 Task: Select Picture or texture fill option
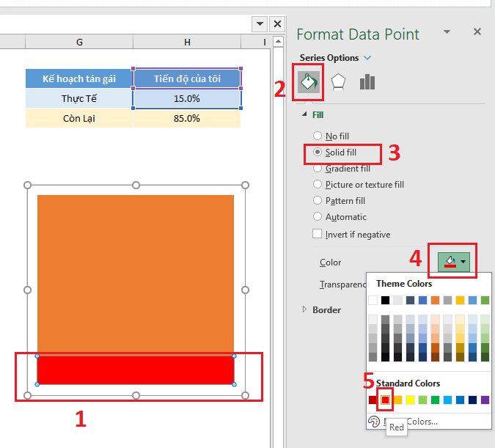318,184
